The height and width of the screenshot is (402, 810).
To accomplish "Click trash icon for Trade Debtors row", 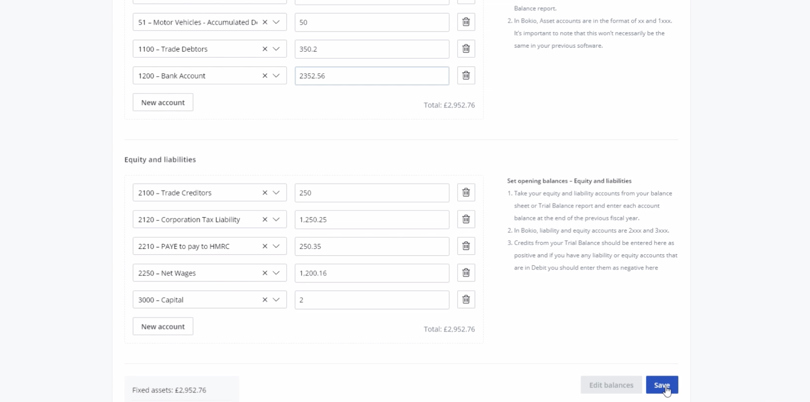I will pos(465,49).
